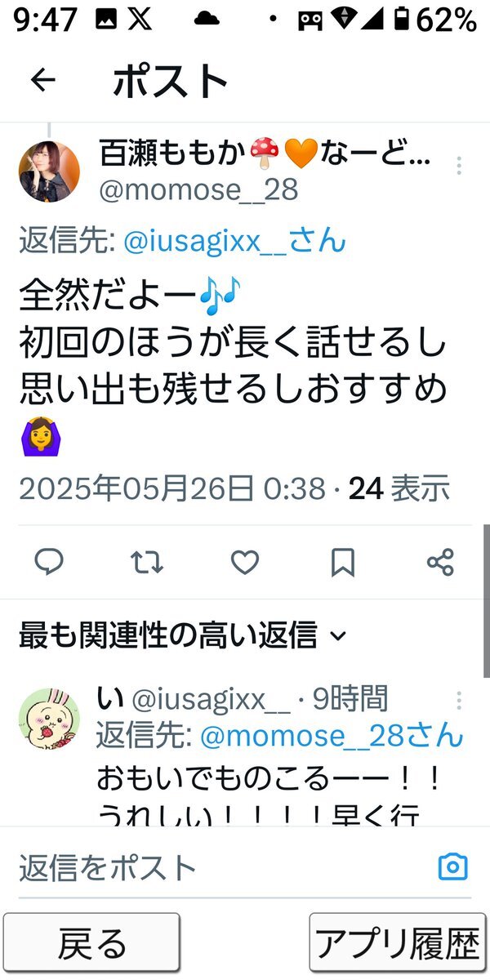The height and width of the screenshot is (980, 490).
Task: View the 24 表示 view count
Action: [x=399, y=488]
